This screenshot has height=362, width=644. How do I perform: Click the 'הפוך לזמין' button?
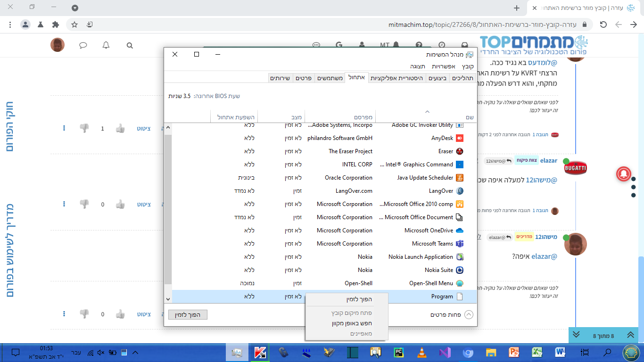coord(188,314)
